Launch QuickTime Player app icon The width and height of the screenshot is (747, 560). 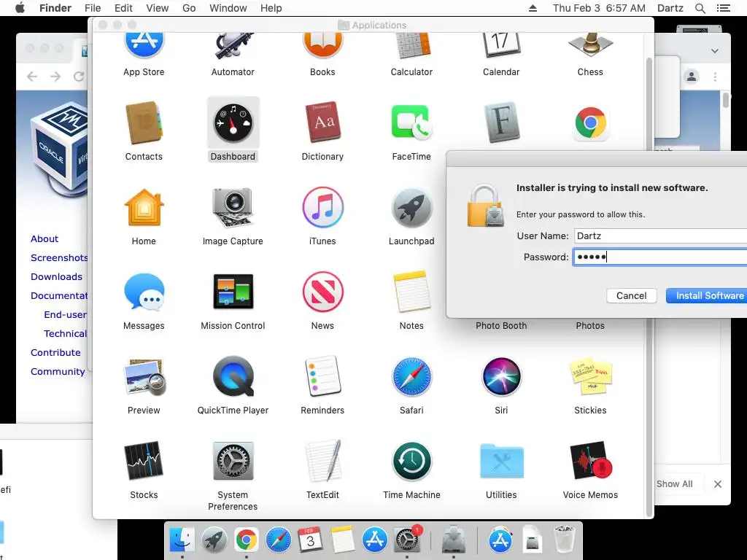(x=233, y=376)
